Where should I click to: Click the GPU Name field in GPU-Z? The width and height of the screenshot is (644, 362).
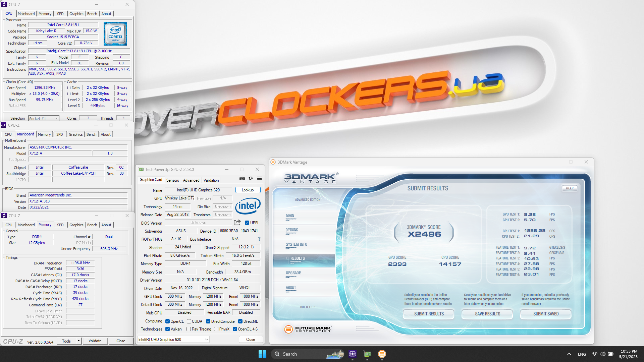click(198, 190)
